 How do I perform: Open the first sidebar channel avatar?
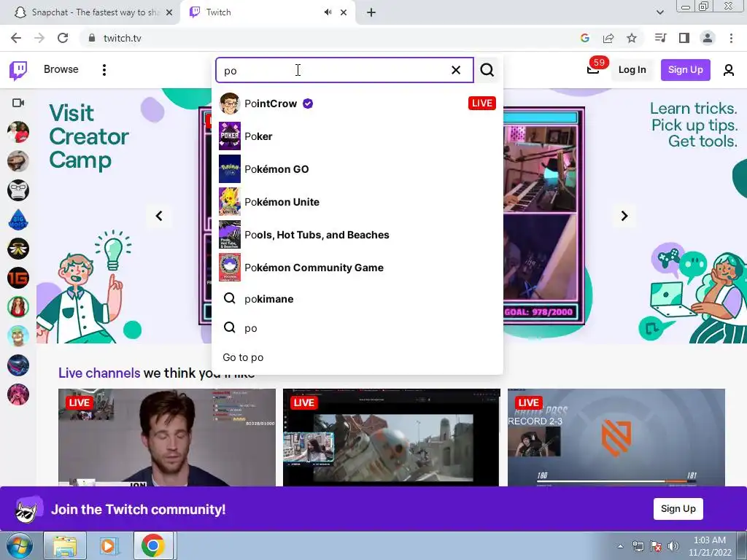[x=18, y=133]
